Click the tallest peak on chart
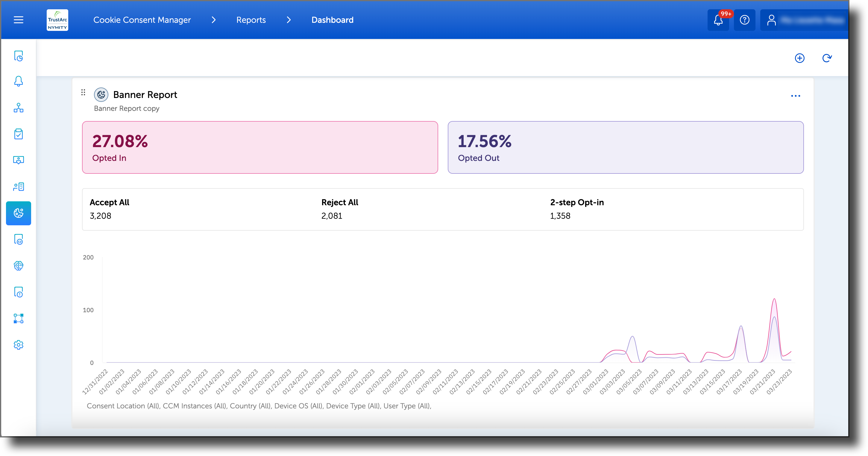The image size is (868, 456). pos(774,300)
